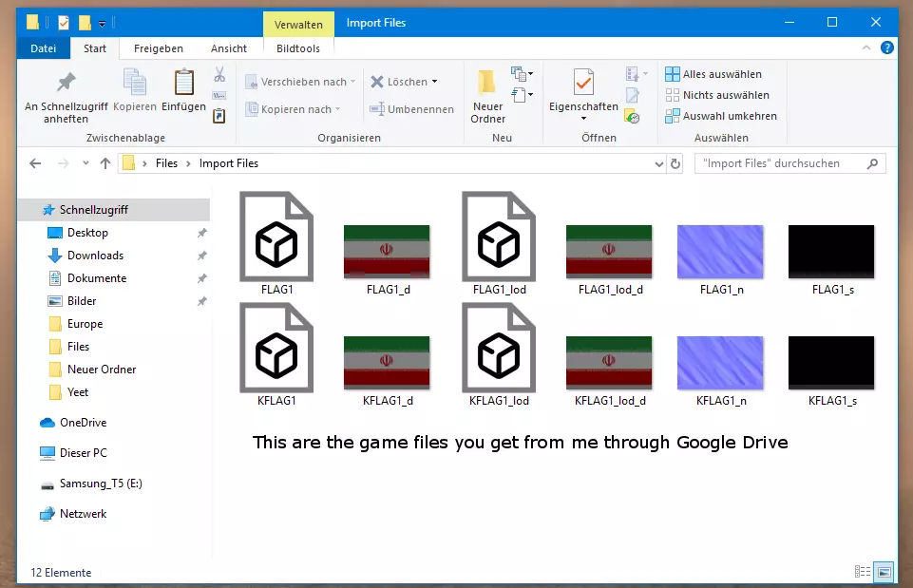Open recent locations dropdown chevron

86,163
